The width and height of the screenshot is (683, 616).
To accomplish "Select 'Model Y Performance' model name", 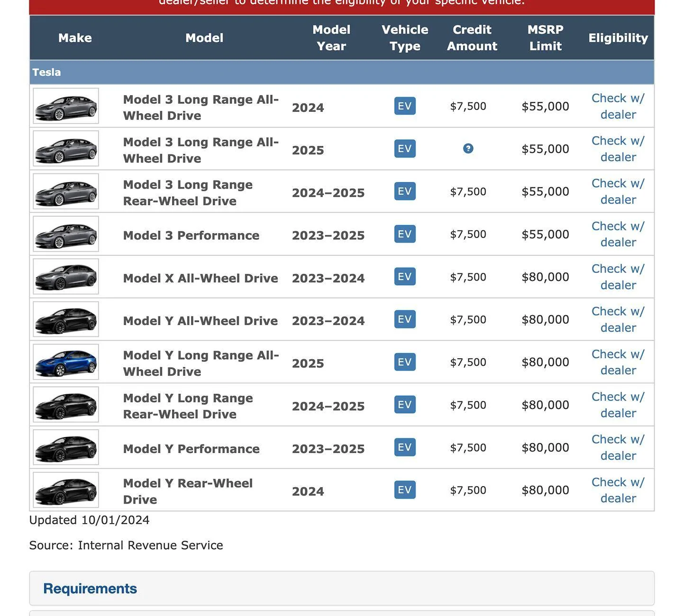I will click(191, 449).
